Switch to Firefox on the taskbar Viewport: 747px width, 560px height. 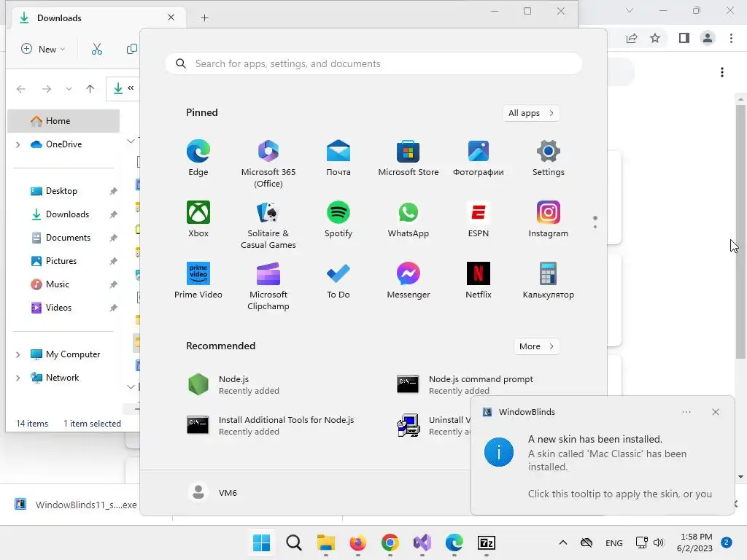click(357, 542)
